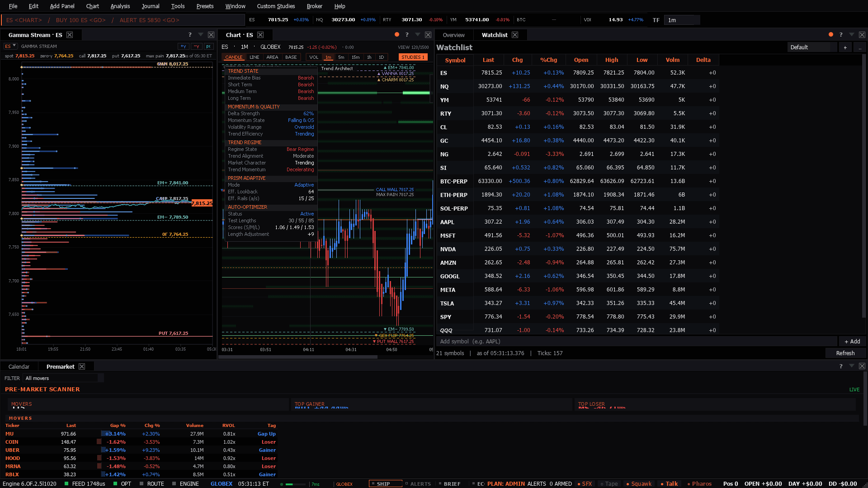Click the SHIP button in status bar
The image size is (868, 488).
click(x=385, y=483)
